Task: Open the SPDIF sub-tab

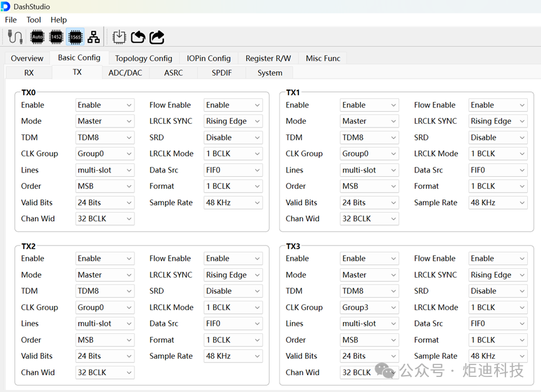Action: pos(221,73)
